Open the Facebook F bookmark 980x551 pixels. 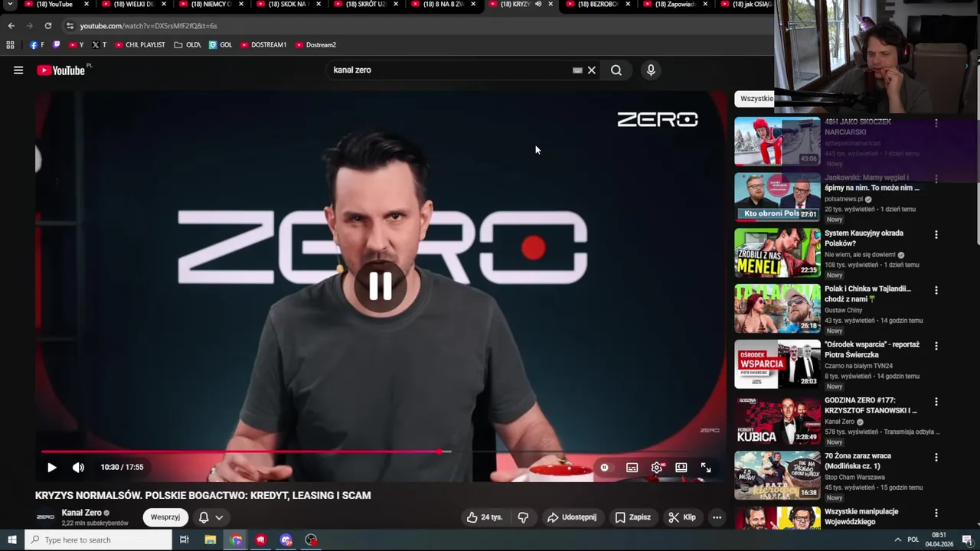(x=37, y=45)
